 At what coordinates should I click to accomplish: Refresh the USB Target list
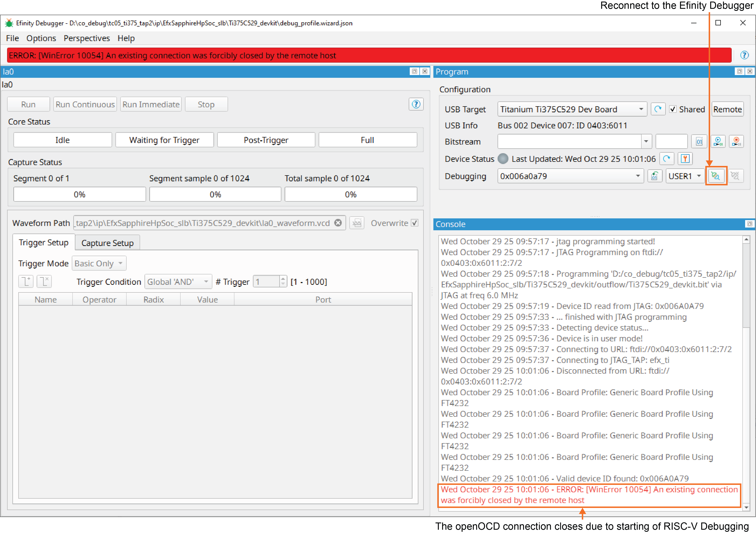click(x=658, y=109)
